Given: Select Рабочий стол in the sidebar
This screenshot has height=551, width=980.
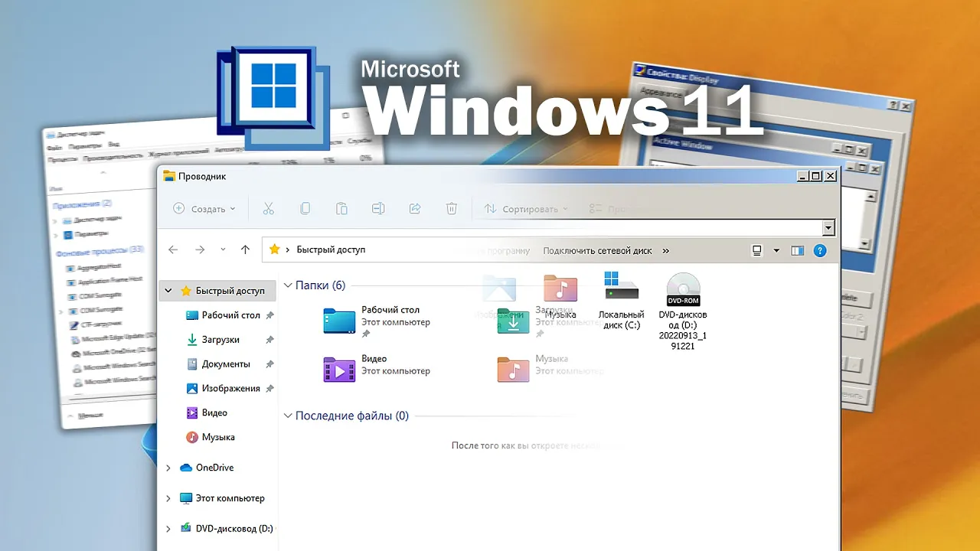Looking at the screenshot, I should [x=230, y=315].
